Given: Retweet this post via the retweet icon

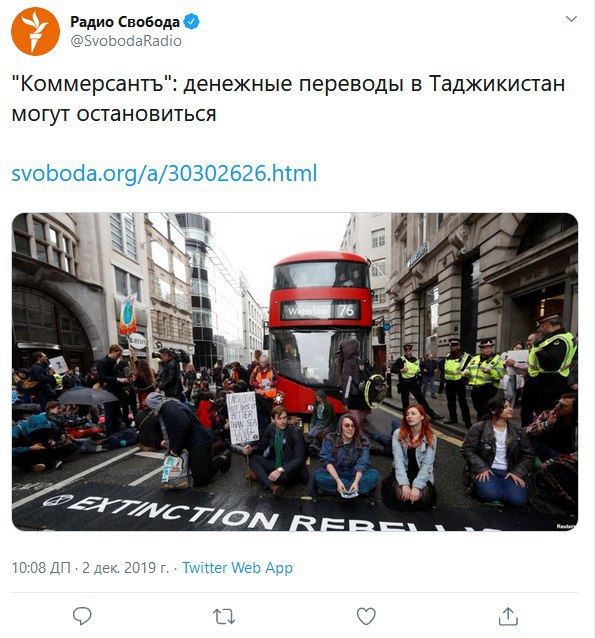Looking at the screenshot, I should (x=224, y=616).
